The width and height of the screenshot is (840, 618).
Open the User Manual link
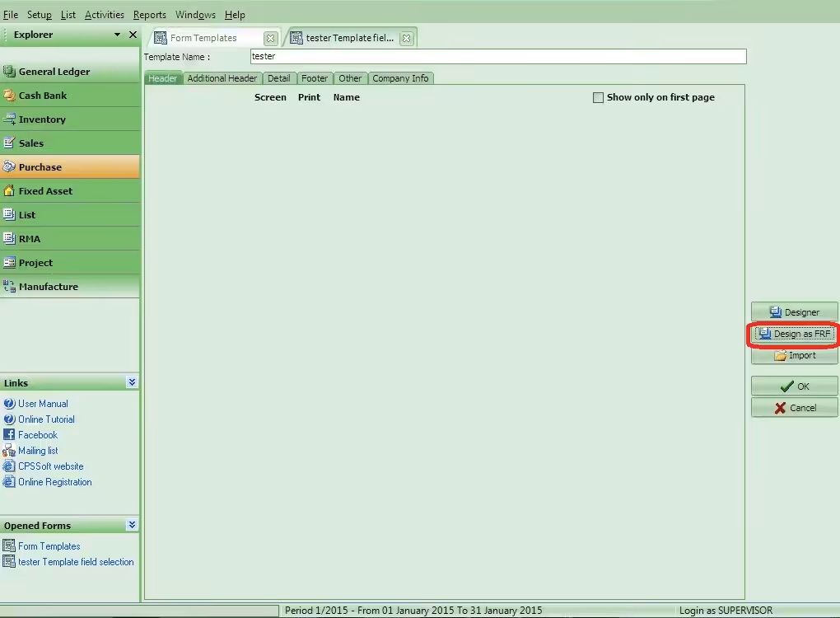tap(43, 404)
